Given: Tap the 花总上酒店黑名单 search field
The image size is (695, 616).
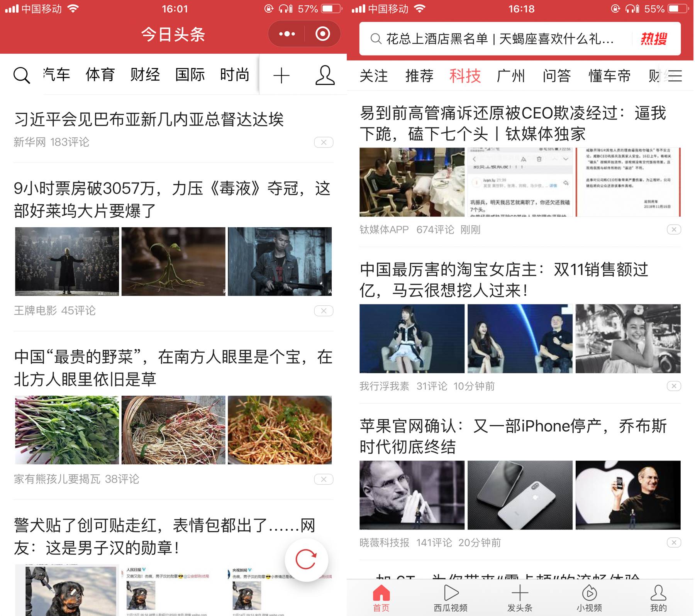Looking at the screenshot, I should (520, 39).
